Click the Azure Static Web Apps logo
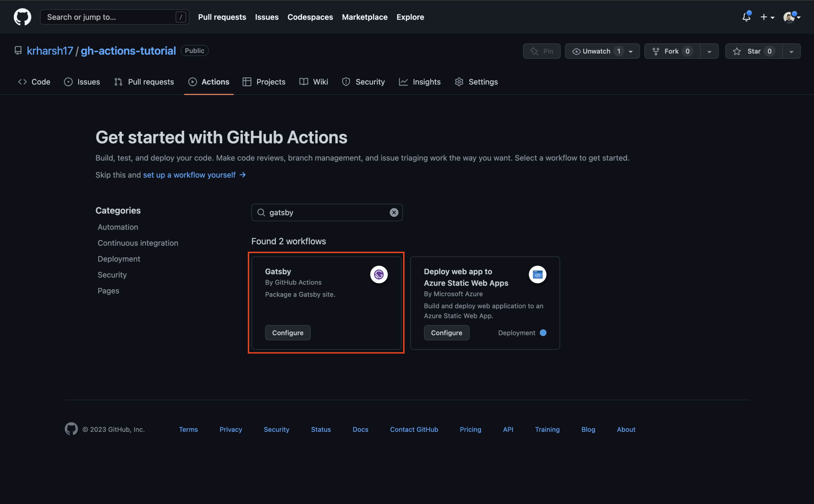The height and width of the screenshot is (504, 814). [537, 274]
